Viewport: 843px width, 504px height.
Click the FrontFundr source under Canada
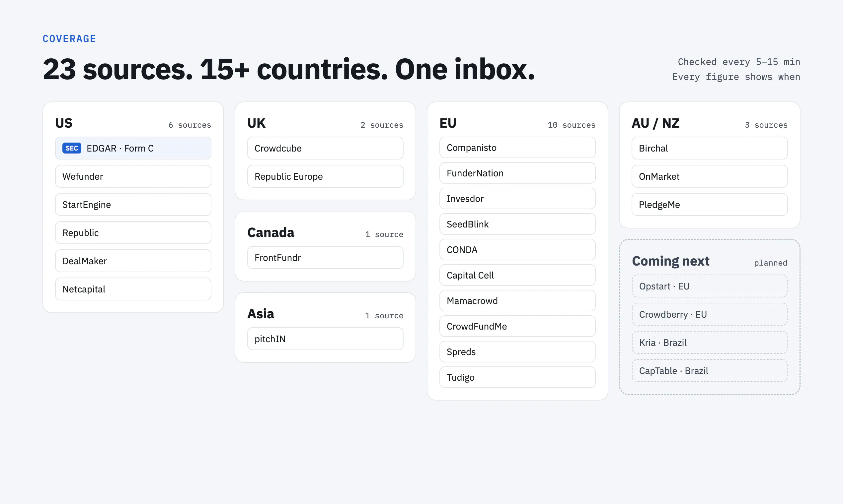coord(325,257)
